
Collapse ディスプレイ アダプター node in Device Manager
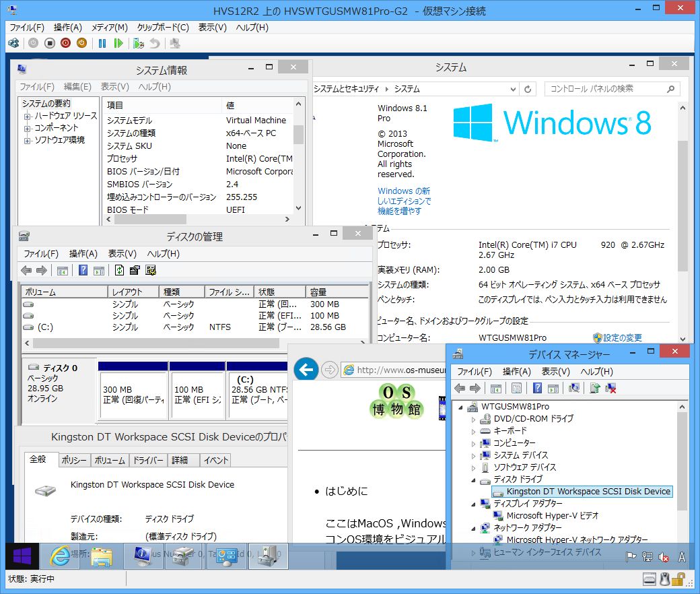tap(474, 504)
